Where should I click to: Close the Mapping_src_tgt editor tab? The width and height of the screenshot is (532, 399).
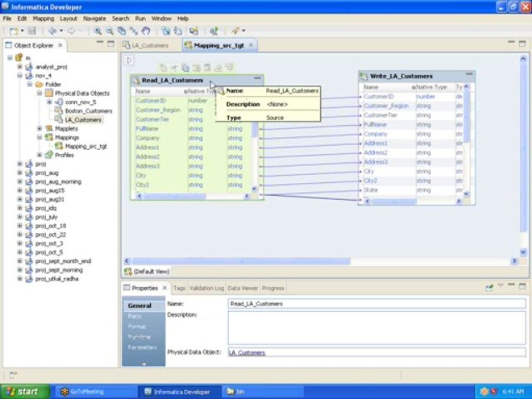tap(250, 45)
